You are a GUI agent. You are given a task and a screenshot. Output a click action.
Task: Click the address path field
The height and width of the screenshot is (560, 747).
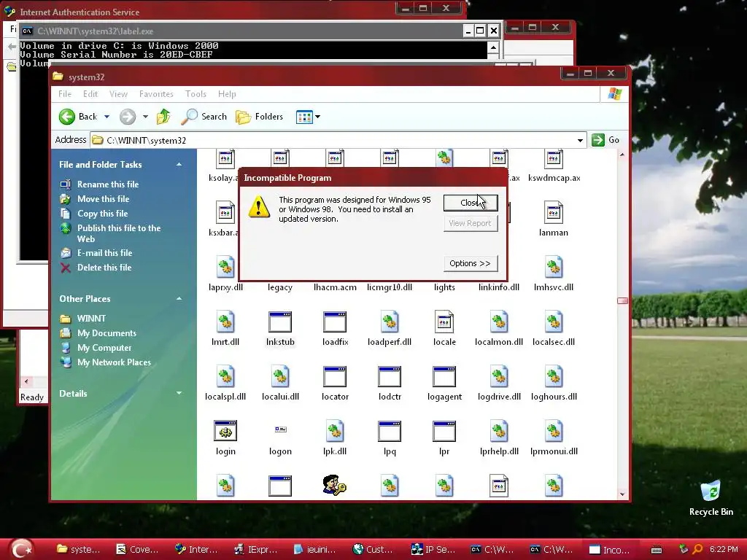pyautogui.click(x=338, y=140)
